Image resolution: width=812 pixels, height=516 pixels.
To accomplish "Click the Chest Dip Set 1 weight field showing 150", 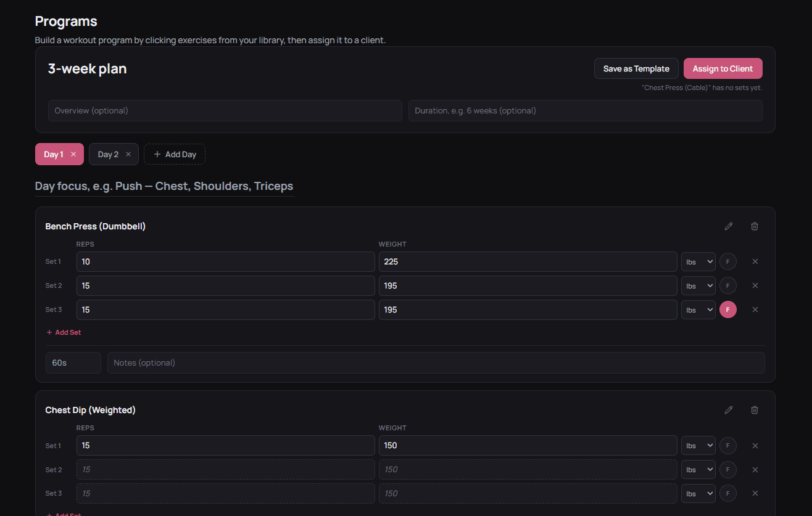I will pos(528,446).
